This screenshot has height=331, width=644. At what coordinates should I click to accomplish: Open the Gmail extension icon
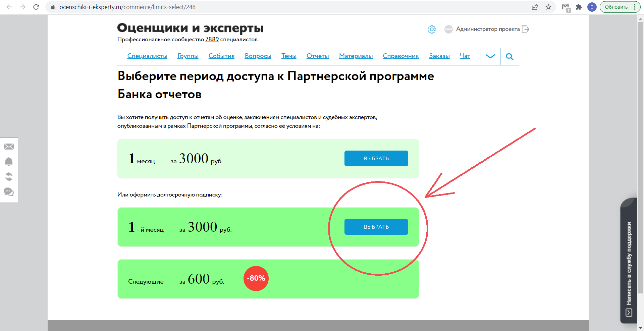click(x=566, y=7)
